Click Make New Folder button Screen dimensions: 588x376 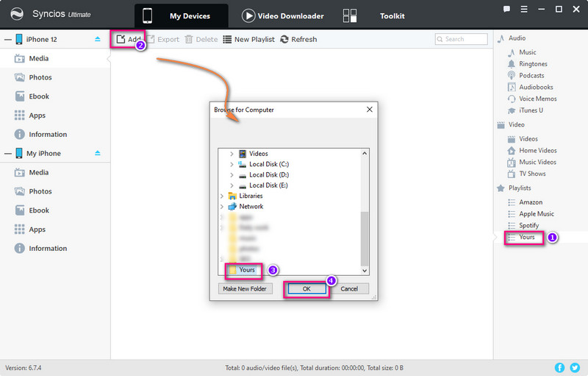245,288
